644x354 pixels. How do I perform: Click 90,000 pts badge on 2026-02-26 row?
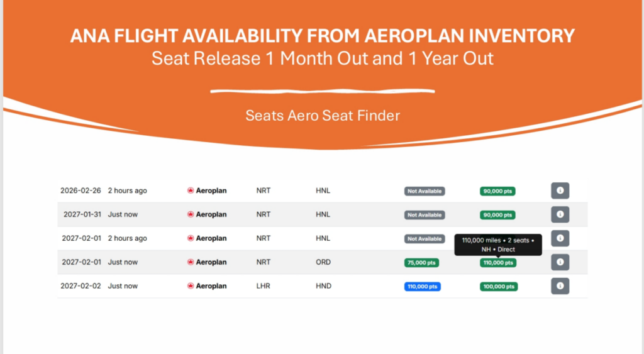(x=497, y=191)
